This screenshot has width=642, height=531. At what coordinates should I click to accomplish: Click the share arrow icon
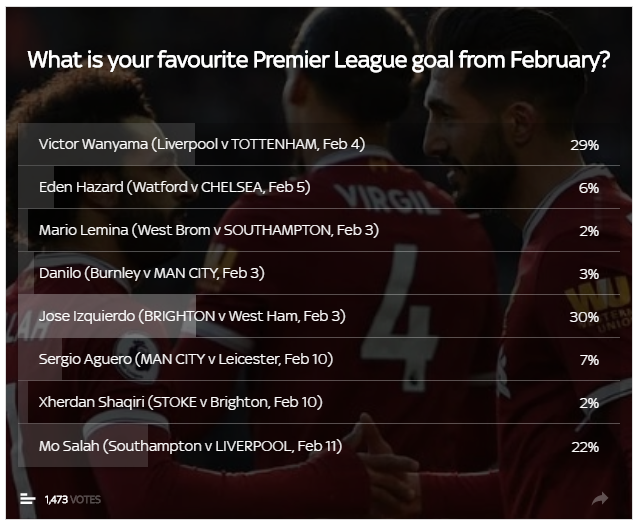(x=600, y=499)
